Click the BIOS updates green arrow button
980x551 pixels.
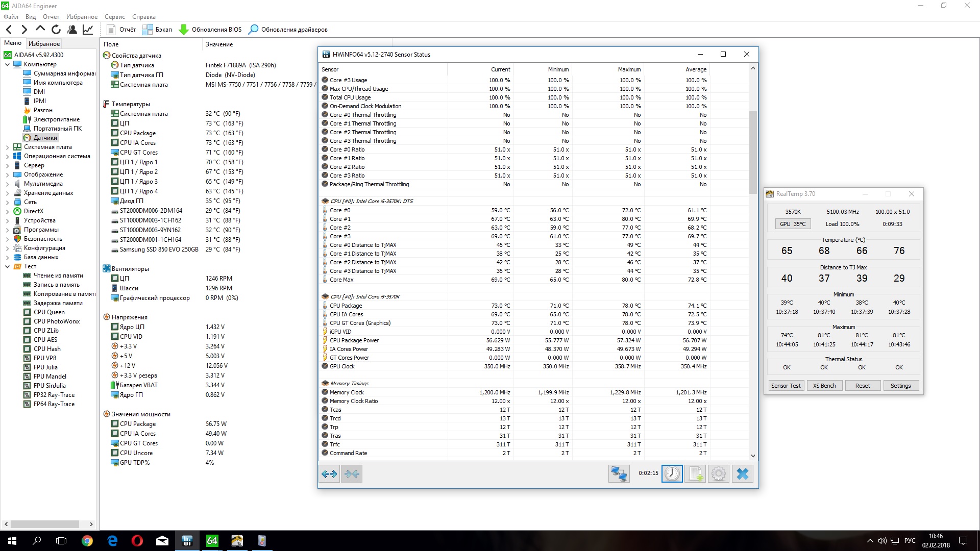[184, 30]
